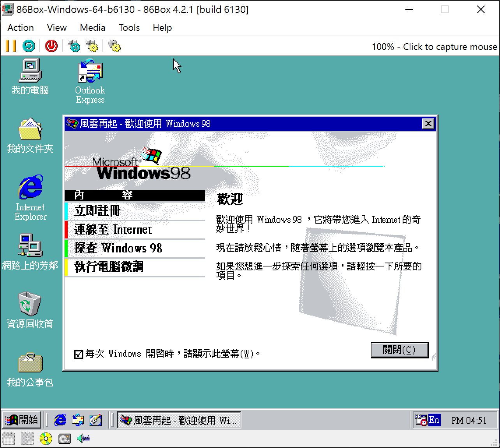500x448 pixels.
Task: Select Internet Explorer desktop icon
Action: click(x=30, y=198)
